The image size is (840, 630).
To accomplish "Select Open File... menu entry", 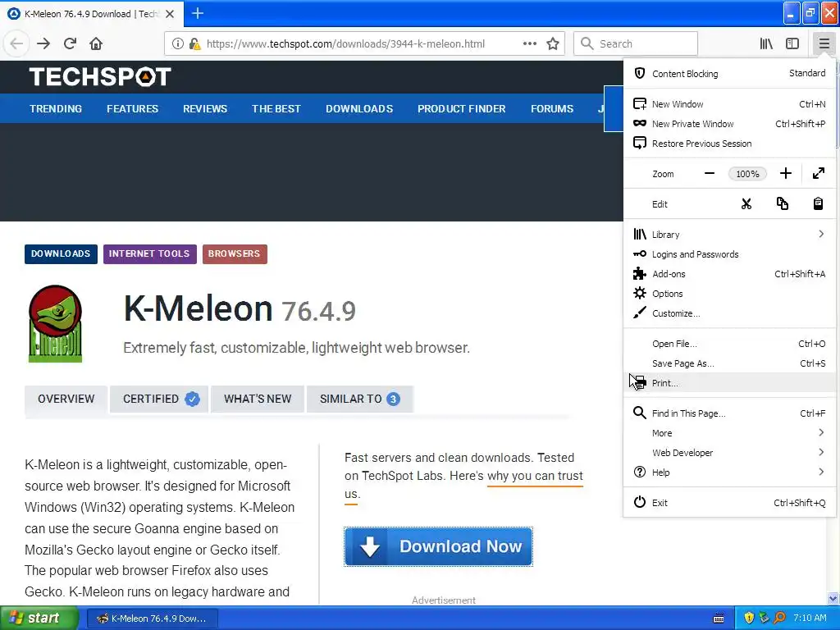I will (x=729, y=344).
